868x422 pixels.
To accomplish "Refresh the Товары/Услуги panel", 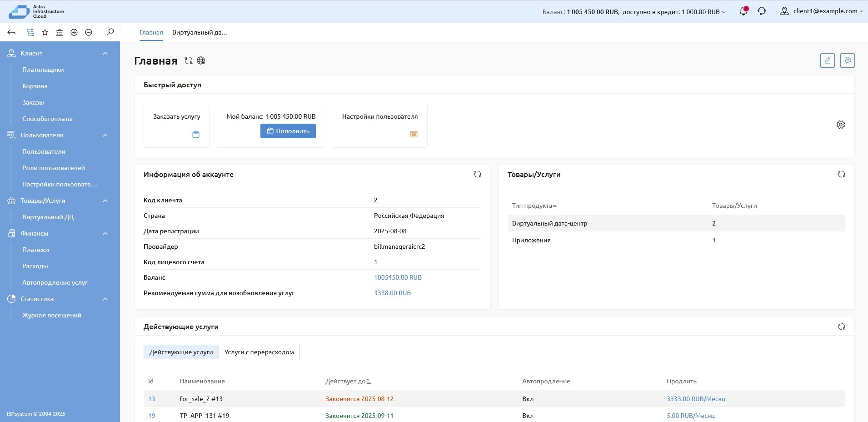I will (x=842, y=174).
